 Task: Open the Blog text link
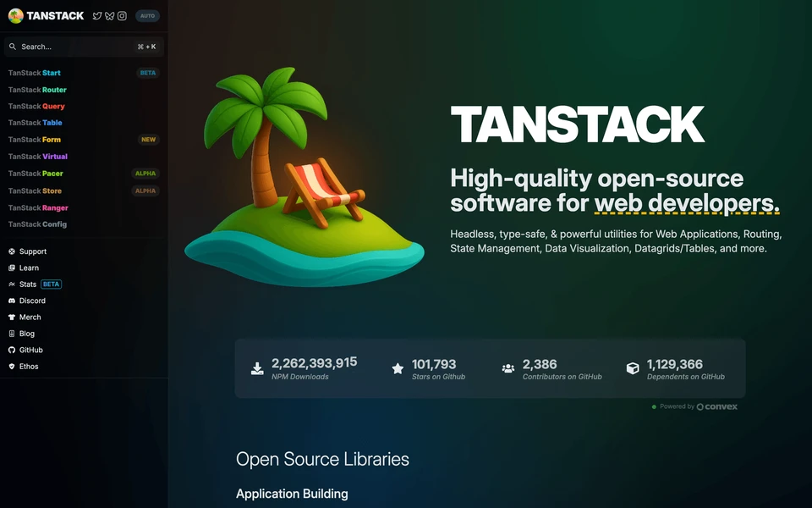pyautogui.click(x=27, y=334)
